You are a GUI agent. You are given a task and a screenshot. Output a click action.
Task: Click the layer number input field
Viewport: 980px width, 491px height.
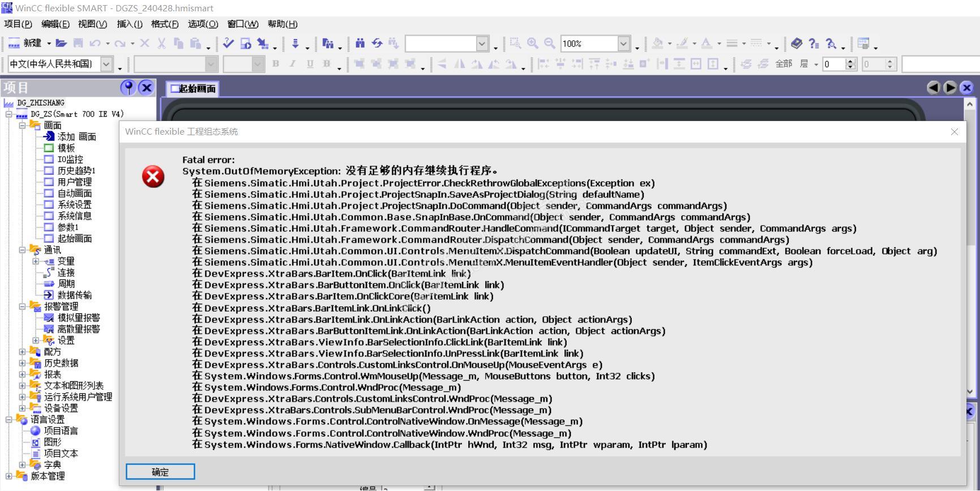click(x=833, y=64)
